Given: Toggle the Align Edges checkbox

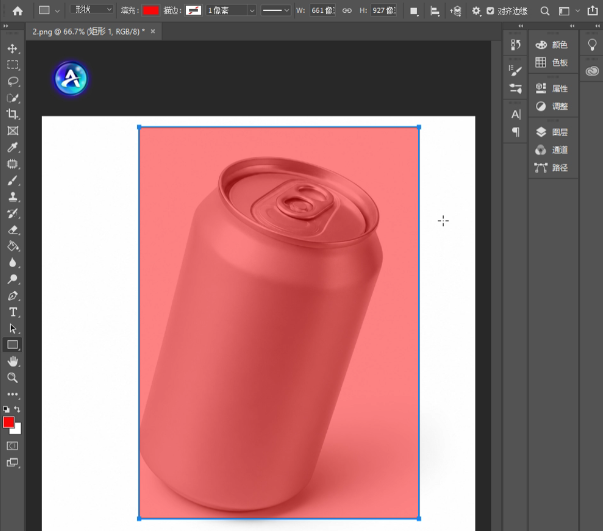Looking at the screenshot, I should pyautogui.click(x=490, y=11).
